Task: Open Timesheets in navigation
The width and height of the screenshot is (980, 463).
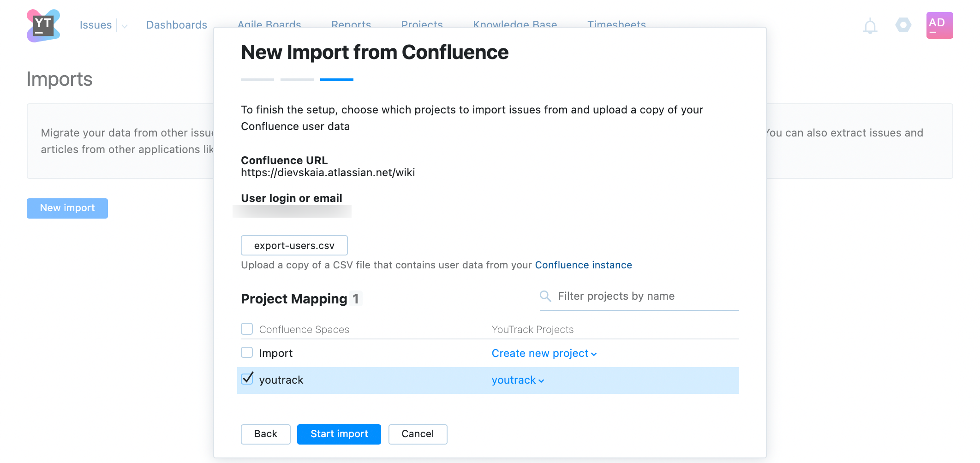Action: pyautogui.click(x=616, y=24)
